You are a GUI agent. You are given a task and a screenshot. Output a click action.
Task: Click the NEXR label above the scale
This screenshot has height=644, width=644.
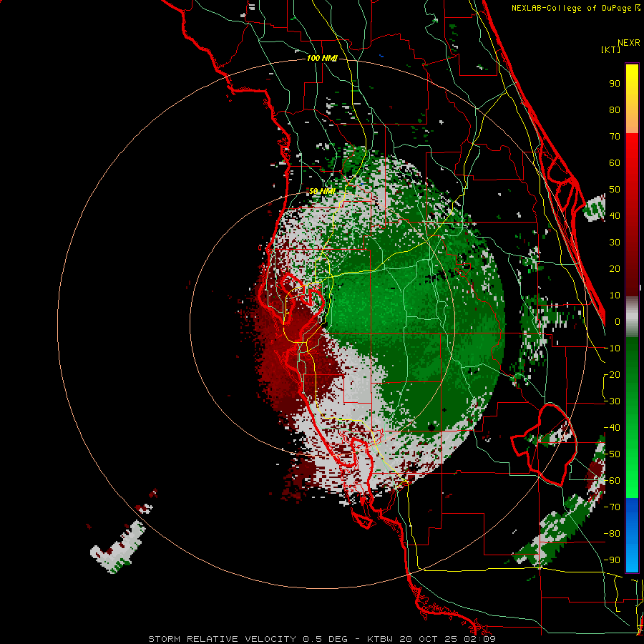[629, 43]
